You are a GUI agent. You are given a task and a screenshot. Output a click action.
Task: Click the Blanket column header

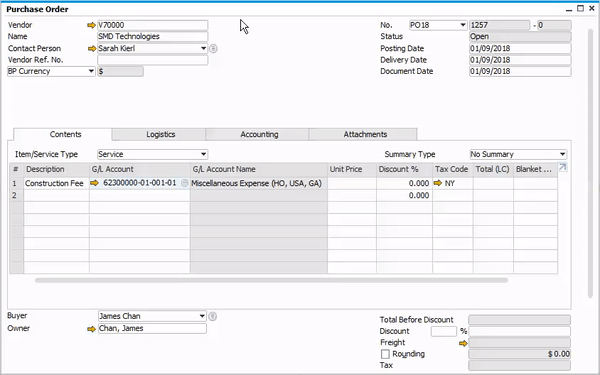click(x=535, y=169)
